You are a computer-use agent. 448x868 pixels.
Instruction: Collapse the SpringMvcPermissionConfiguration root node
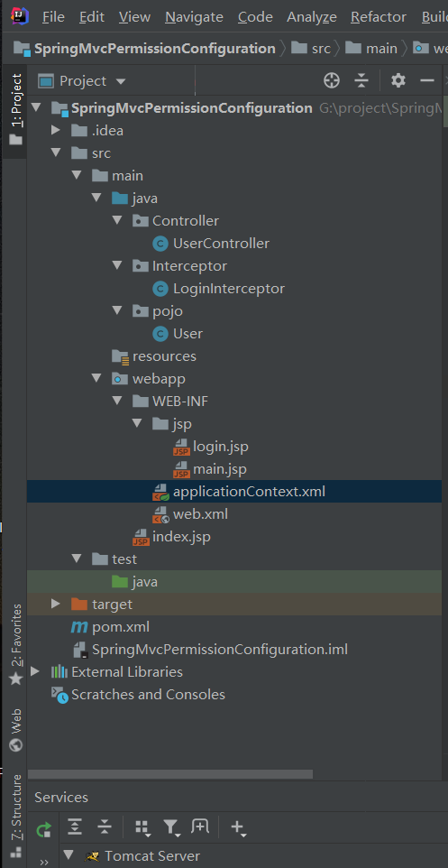(36, 107)
